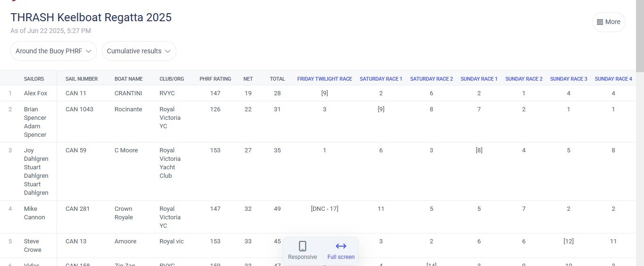View Saturday Race 2 results

pyautogui.click(x=431, y=79)
